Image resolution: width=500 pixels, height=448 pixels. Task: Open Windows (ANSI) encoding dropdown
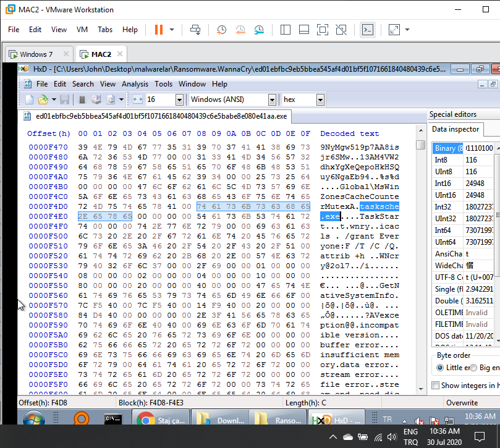click(x=272, y=100)
